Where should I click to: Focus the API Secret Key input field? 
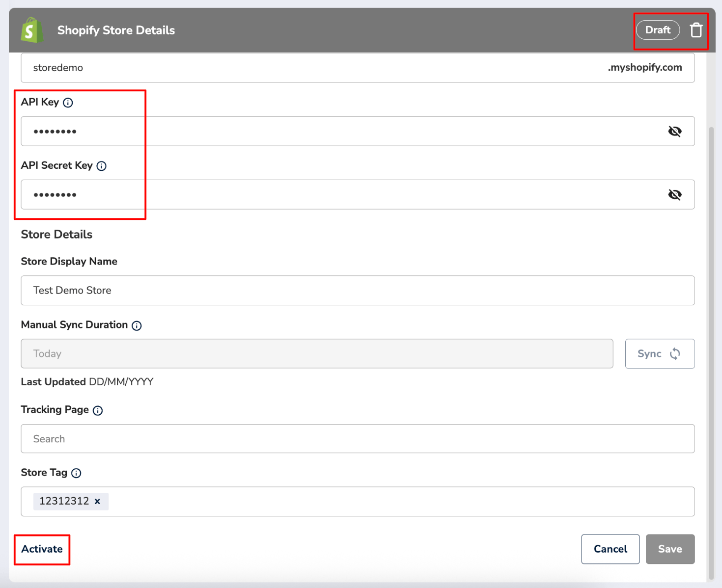[x=358, y=194]
